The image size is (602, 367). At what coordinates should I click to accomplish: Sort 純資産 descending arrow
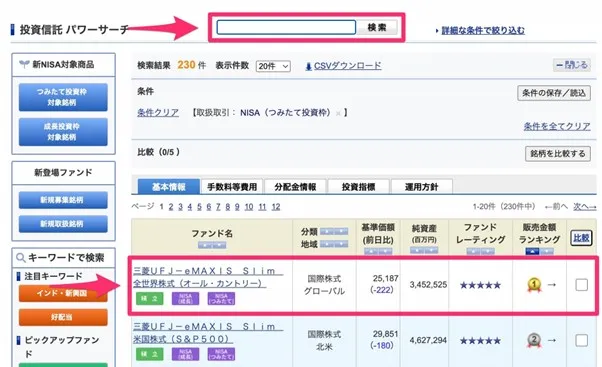431,250
